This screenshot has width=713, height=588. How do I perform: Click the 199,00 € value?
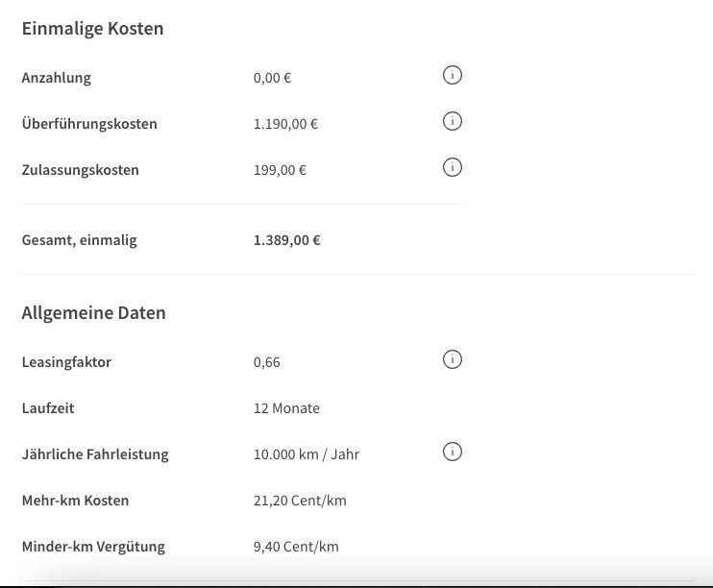[280, 170]
